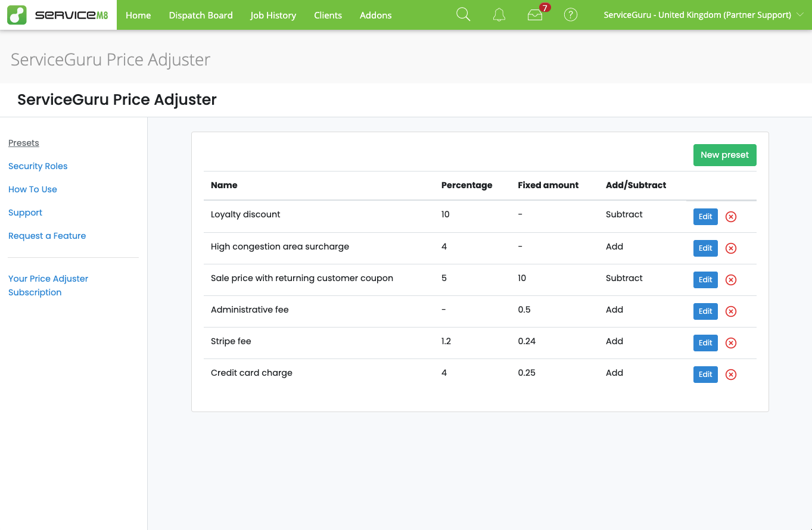The width and height of the screenshot is (812, 530).
Task: Open Your Price Adjuster Subscription link
Action: pos(48,285)
